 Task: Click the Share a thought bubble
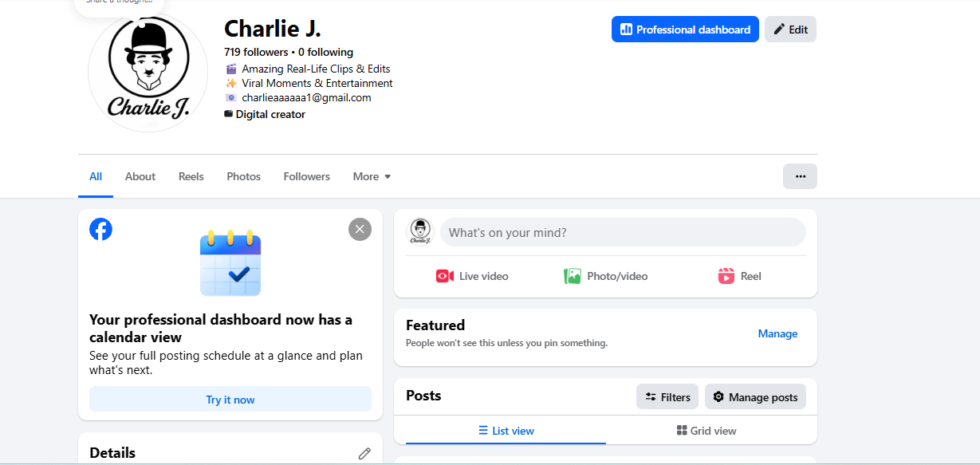(x=120, y=6)
